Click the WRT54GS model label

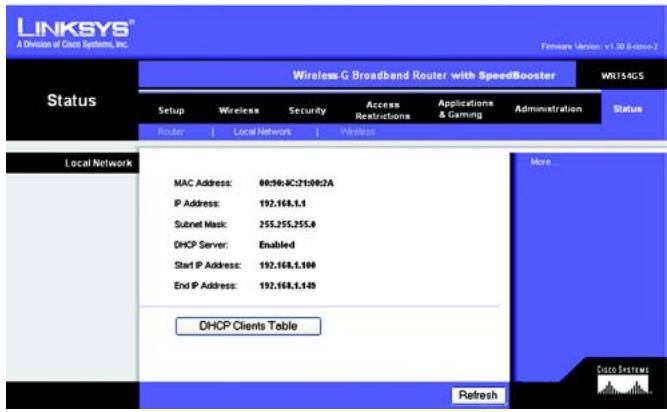(622, 76)
